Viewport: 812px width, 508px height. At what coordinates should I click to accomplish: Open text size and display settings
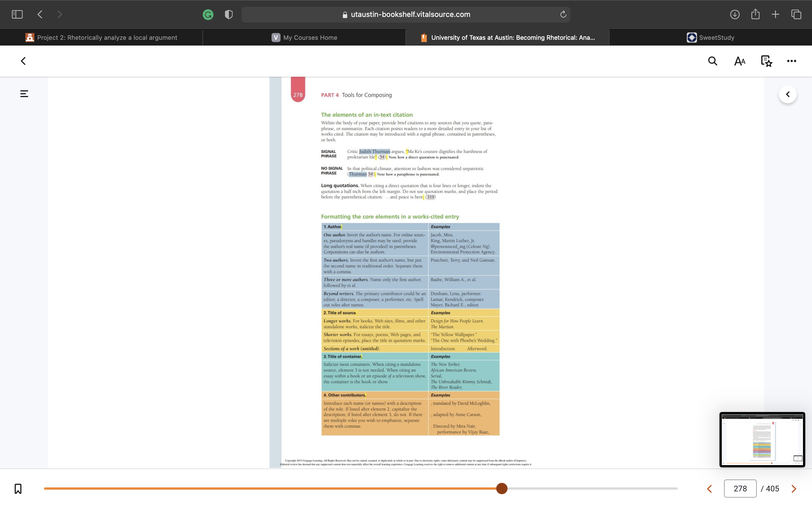(x=740, y=61)
